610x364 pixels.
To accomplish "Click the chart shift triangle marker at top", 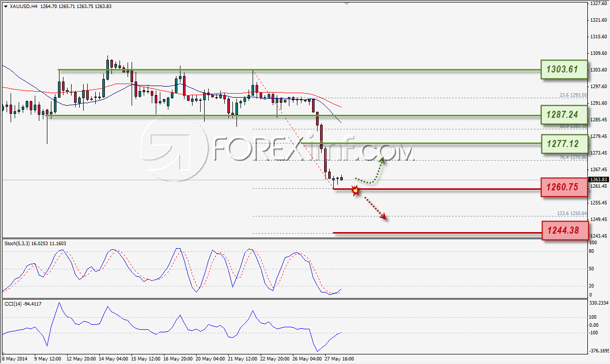I will click(x=346, y=3).
